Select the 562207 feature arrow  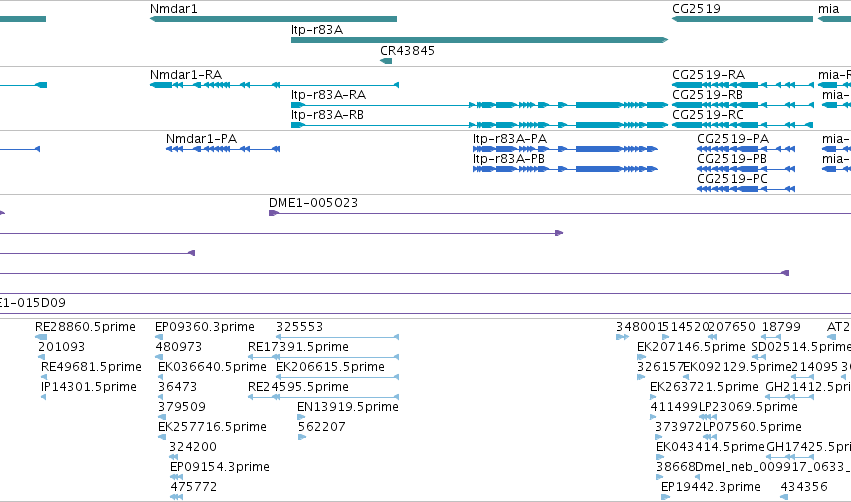pos(302,437)
